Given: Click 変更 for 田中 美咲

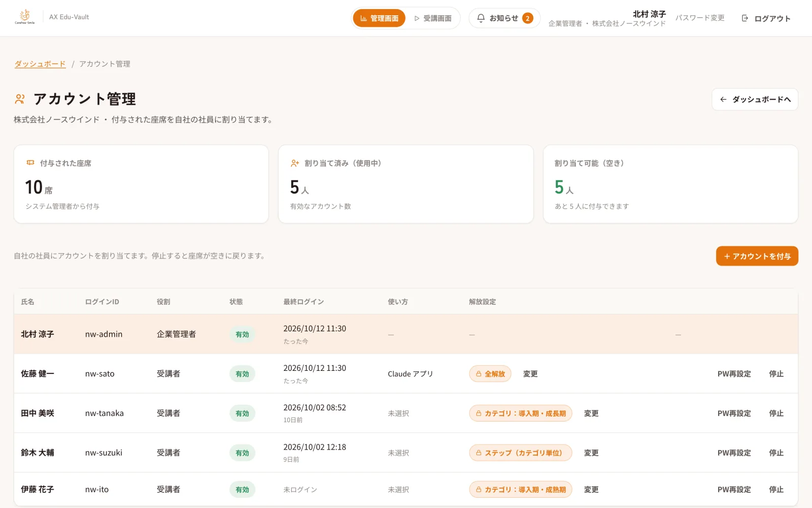Looking at the screenshot, I should pyautogui.click(x=591, y=414).
